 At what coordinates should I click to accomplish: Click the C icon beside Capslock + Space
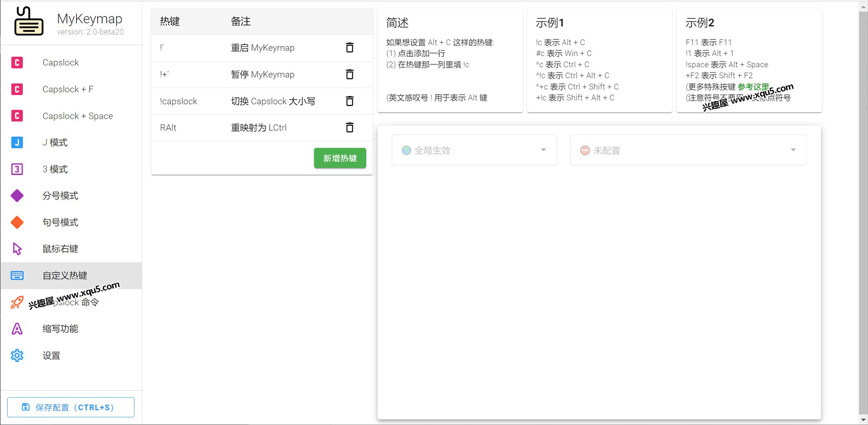(x=17, y=116)
